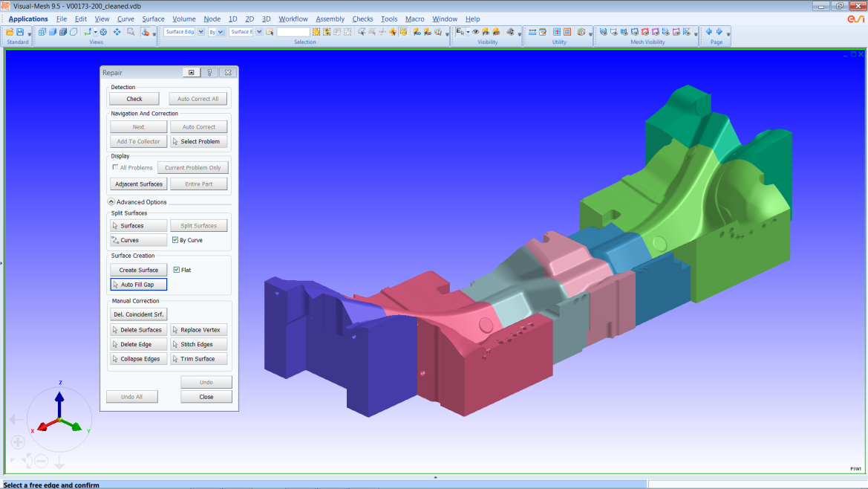Click the rotation center target icon
Screen dimensions: 868x489
coord(103,32)
